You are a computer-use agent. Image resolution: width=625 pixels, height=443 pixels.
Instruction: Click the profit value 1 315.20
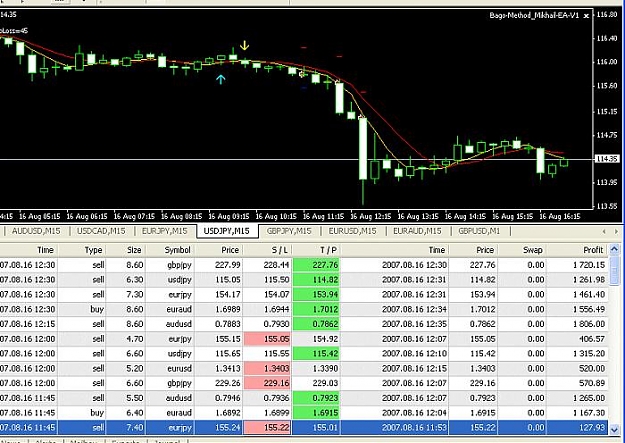(589, 354)
